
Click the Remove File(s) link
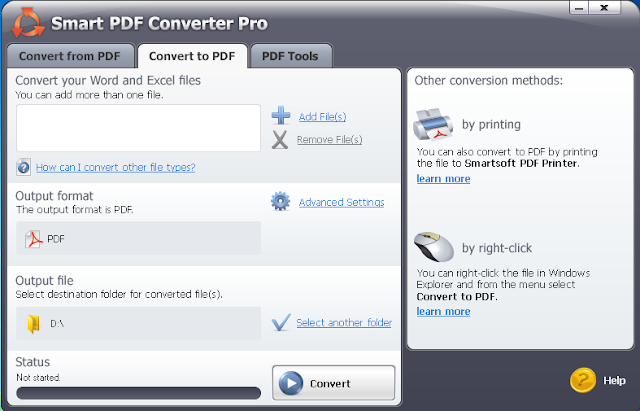(x=330, y=140)
